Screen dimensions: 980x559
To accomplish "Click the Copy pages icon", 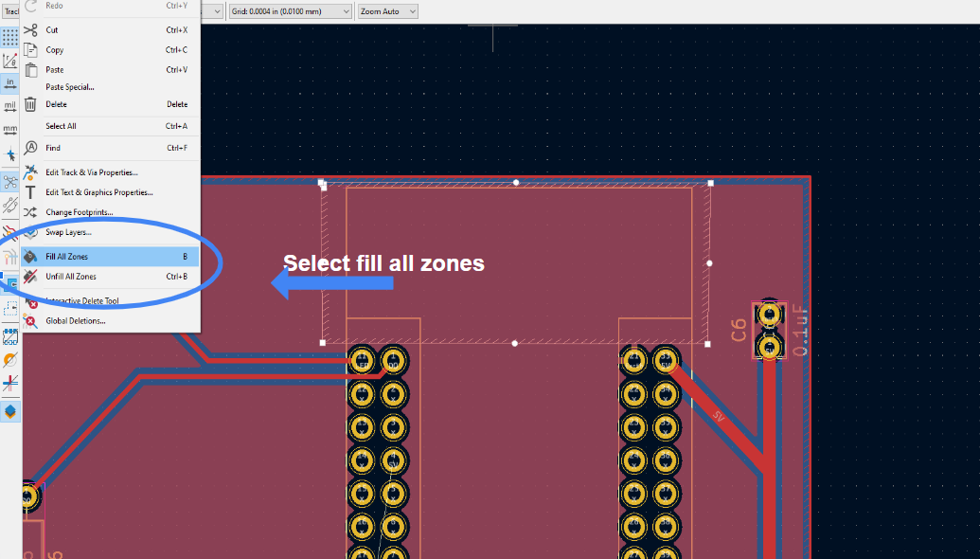I will tap(30, 50).
